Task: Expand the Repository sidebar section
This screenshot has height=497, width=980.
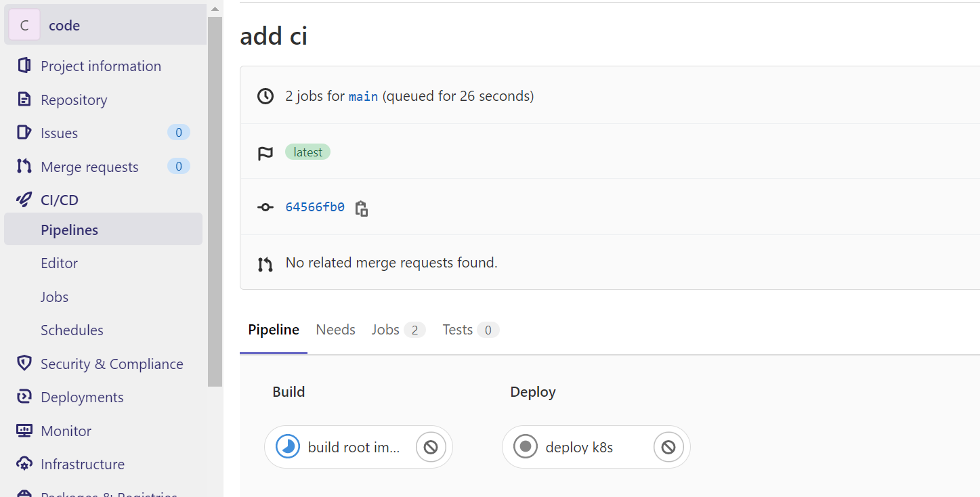Action: coord(74,100)
